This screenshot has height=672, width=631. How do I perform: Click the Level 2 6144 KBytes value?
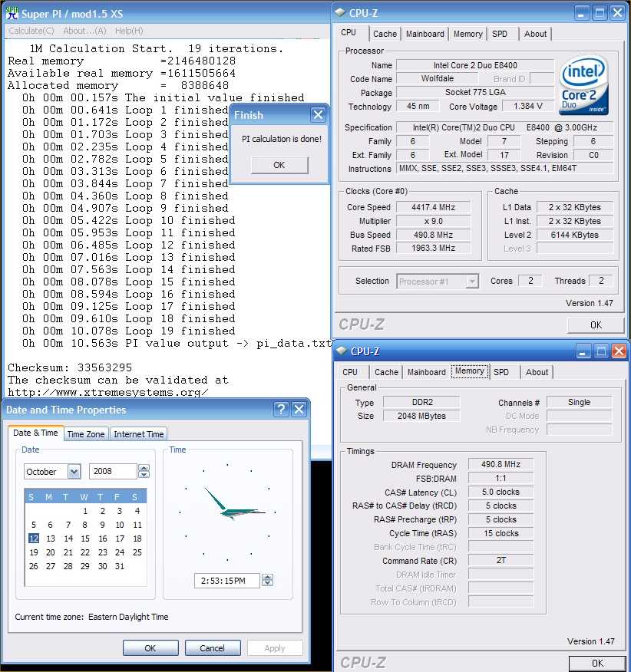click(x=575, y=235)
